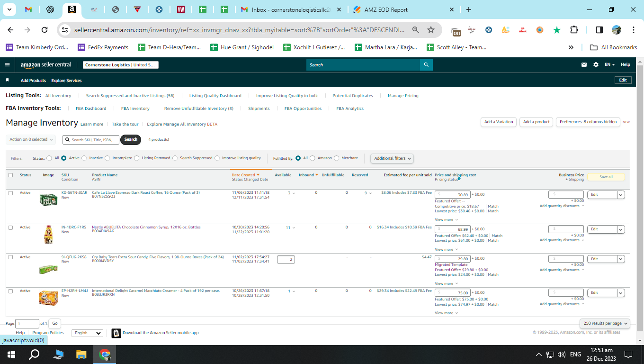Open the Chrome profile avatar
Image resolution: width=644 pixels, height=364 pixels.
click(x=616, y=30)
